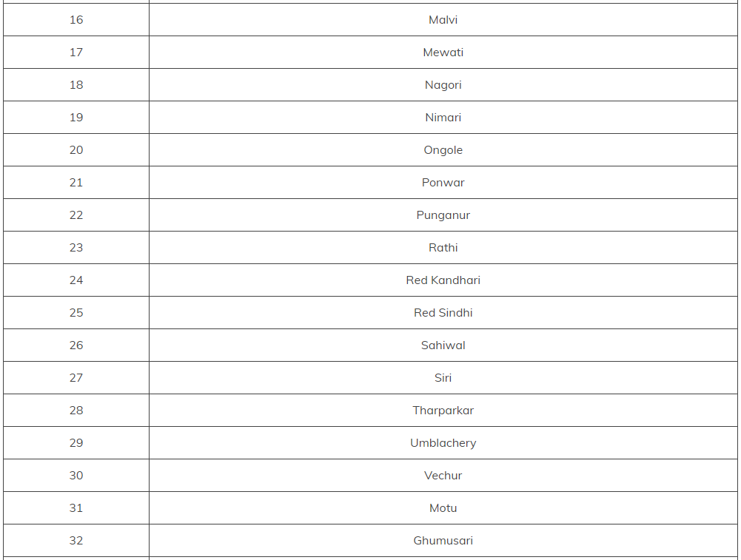Click the Ongole breed cell

click(443, 150)
